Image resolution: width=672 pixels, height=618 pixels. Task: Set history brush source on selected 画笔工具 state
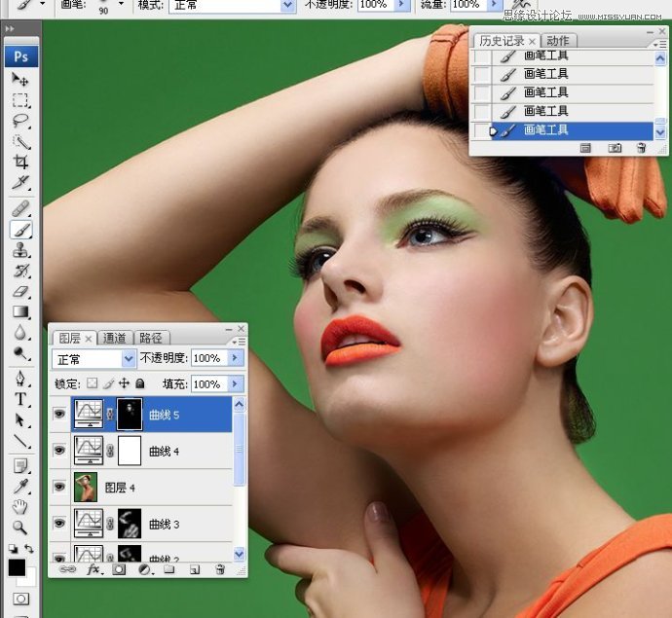[482, 130]
